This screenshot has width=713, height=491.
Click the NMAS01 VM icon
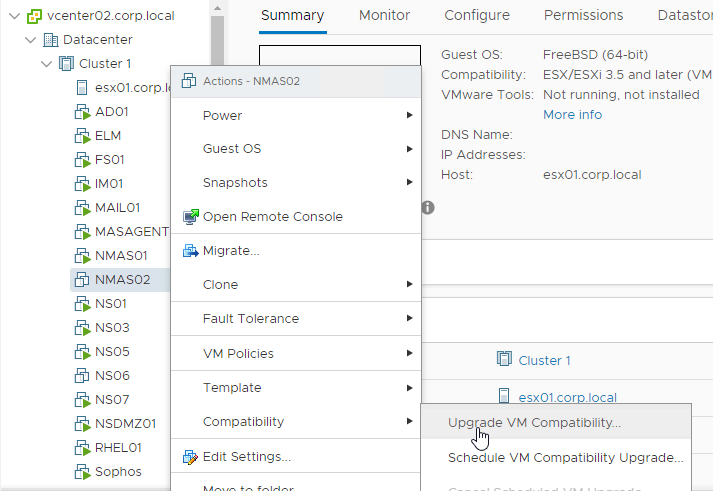click(x=82, y=256)
